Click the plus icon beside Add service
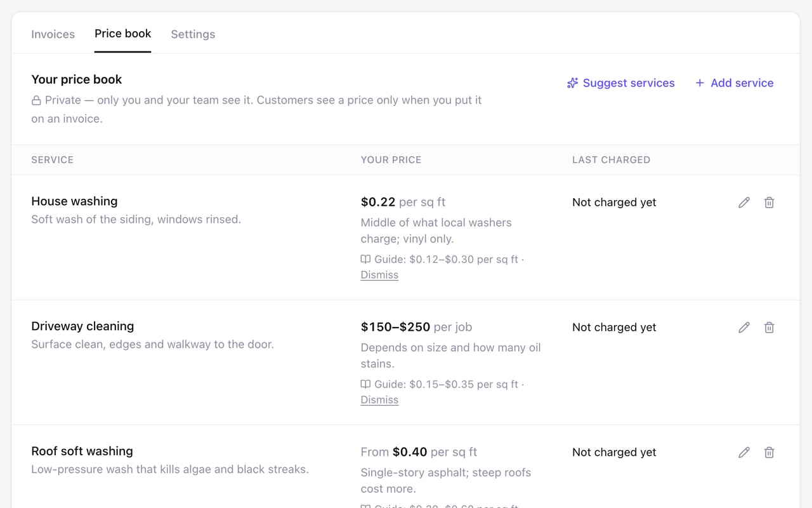The width and height of the screenshot is (812, 508). coord(700,83)
